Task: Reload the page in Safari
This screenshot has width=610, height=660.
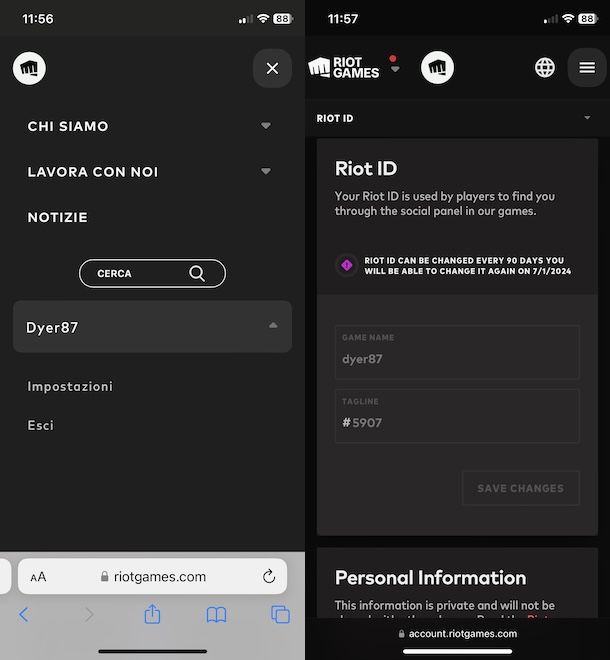Action: tap(269, 576)
